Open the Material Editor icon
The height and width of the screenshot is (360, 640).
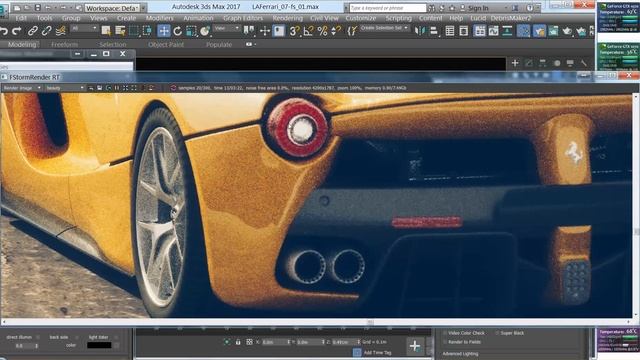point(523,31)
